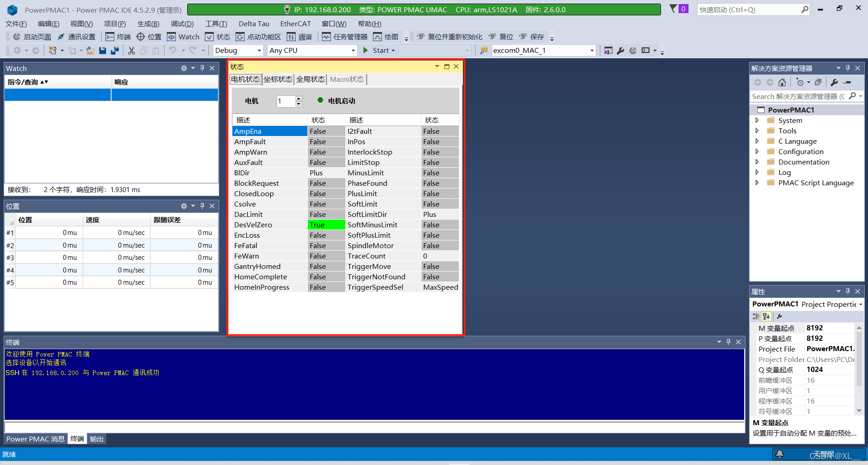Screen dimensions: 868x465
Task: Toggle auto-hide pin on 属性 panel
Action: click(848, 291)
